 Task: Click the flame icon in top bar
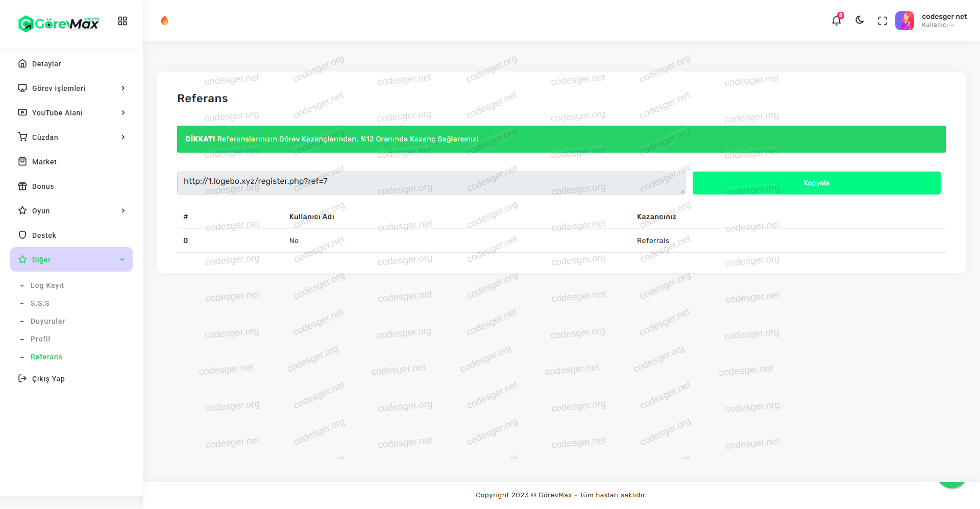[164, 20]
